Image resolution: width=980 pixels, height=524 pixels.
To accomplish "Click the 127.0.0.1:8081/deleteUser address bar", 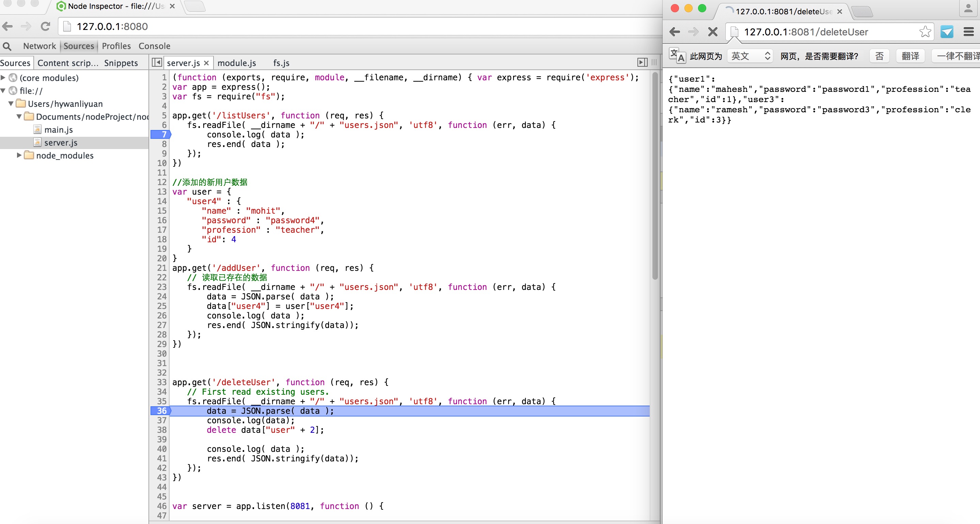I will point(829,32).
